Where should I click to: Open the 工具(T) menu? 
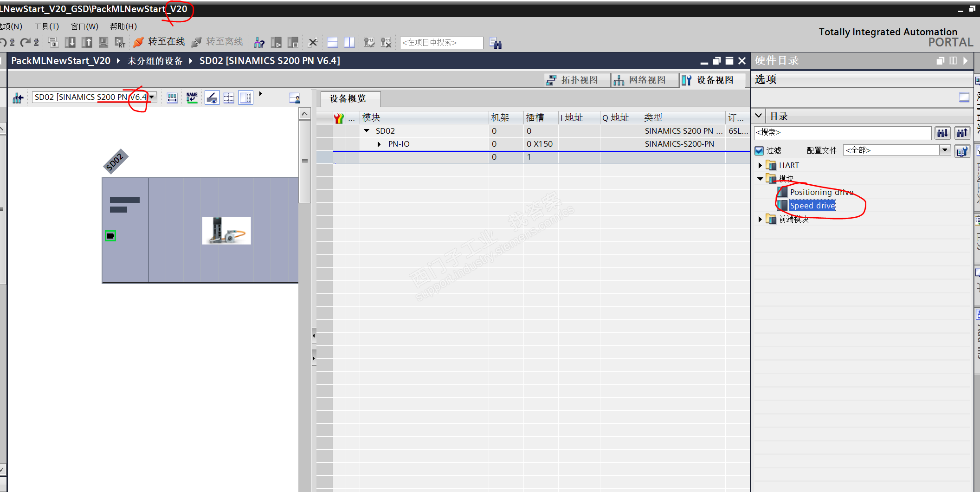click(46, 26)
